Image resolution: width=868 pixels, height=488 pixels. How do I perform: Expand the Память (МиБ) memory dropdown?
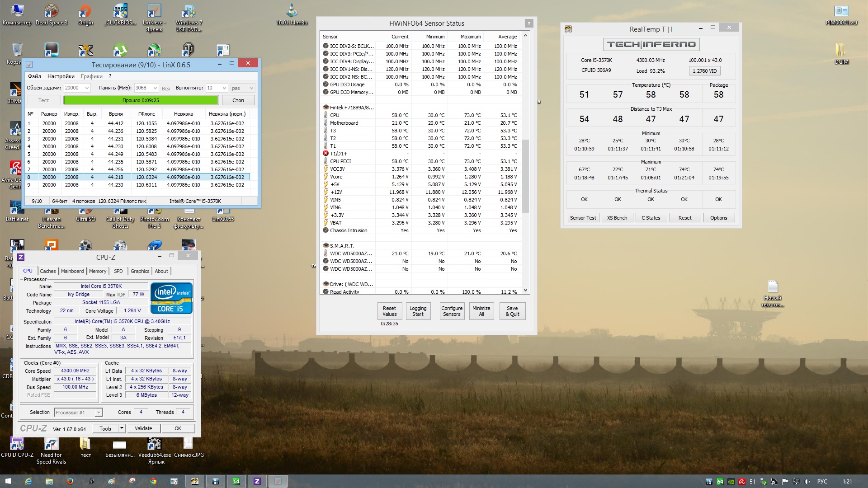coord(155,88)
